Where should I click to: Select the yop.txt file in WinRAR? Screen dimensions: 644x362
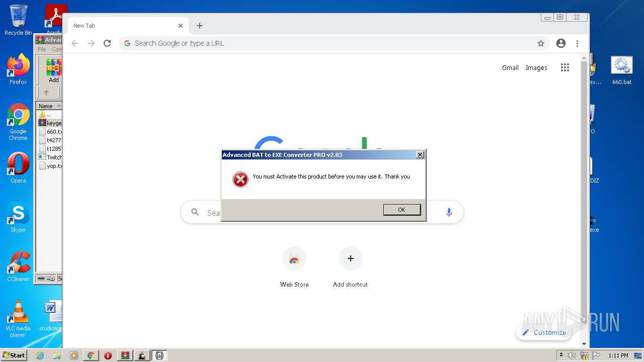click(50, 166)
